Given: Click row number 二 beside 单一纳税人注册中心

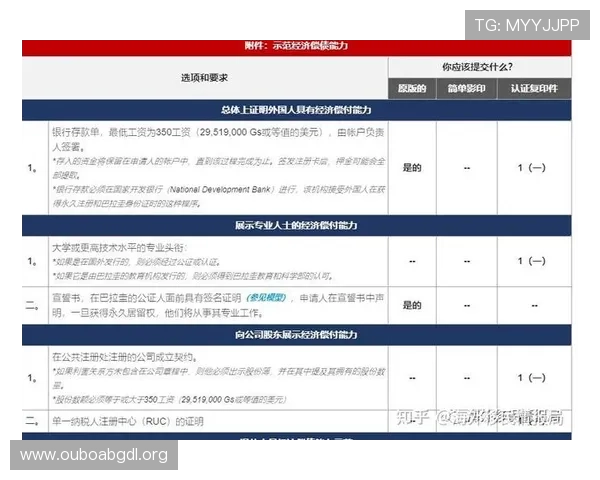Looking at the screenshot, I should 32,421.
